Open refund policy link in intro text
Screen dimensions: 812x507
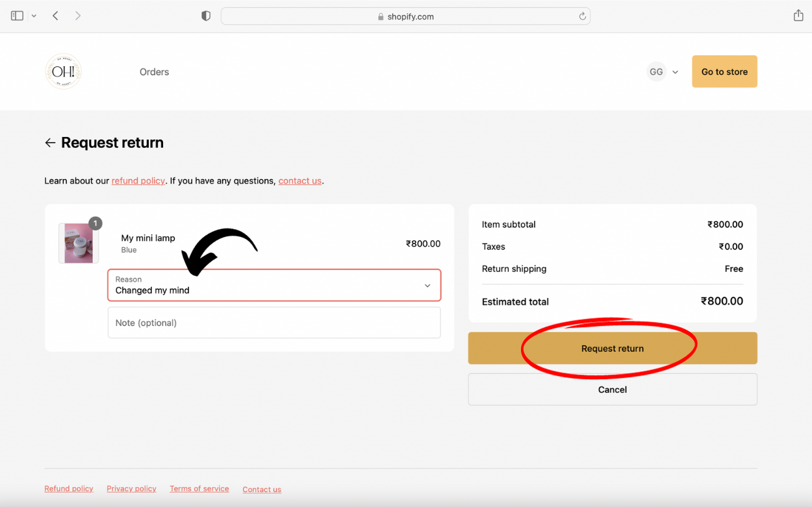(x=138, y=181)
